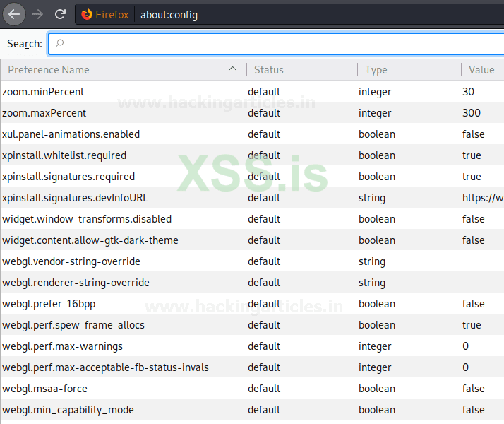Click the forward arrow navigation button
This screenshot has width=504, height=424.
click(x=37, y=14)
